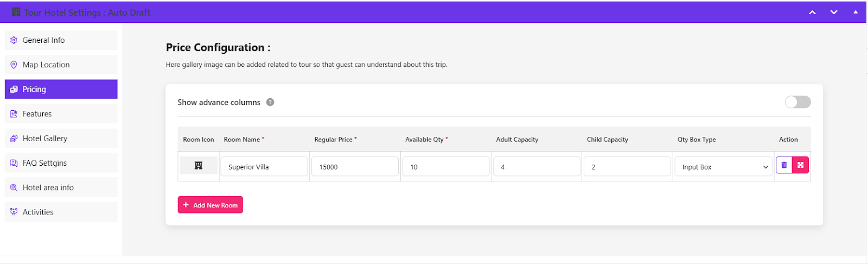Enable the Show advance columns toggle
The image size is (868, 264).
click(x=797, y=102)
